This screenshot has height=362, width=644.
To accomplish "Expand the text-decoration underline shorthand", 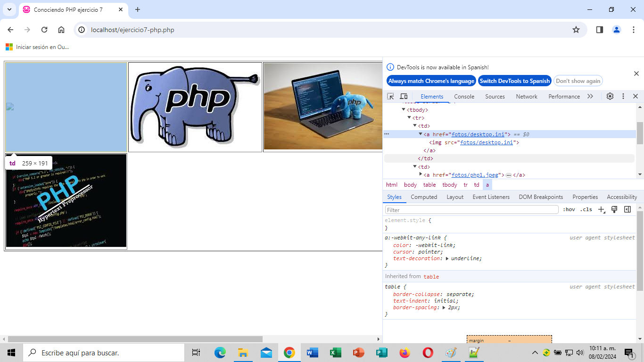I will click(x=447, y=258).
